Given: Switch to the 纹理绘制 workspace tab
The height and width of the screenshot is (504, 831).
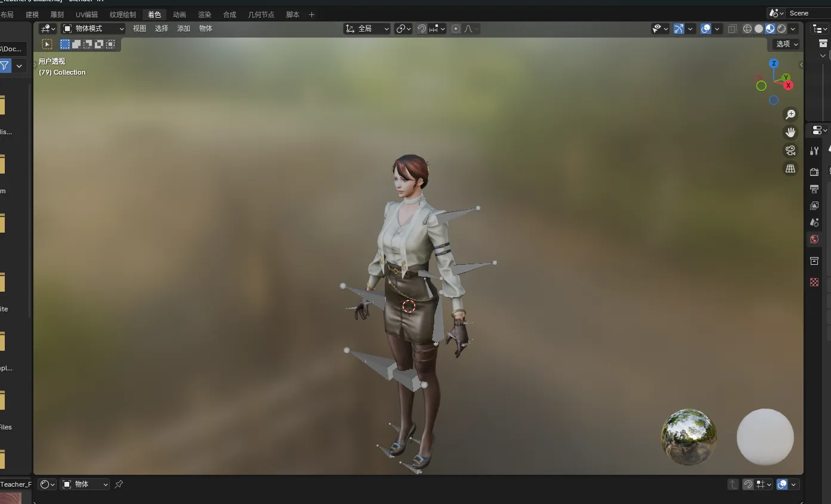Looking at the screenshot, I should coord(123,14).
